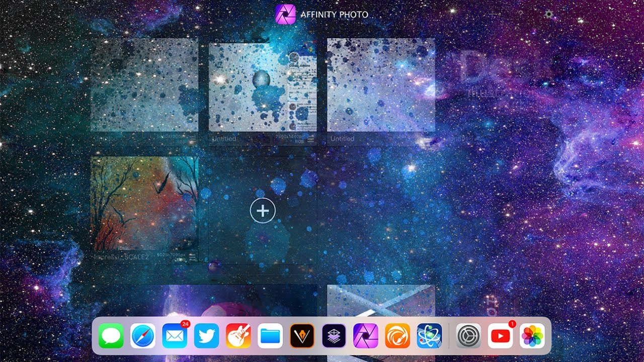The height and width of the screenshot is (362, 644).
Task: Tap the top bar plus icon
Action: [492, 15]
